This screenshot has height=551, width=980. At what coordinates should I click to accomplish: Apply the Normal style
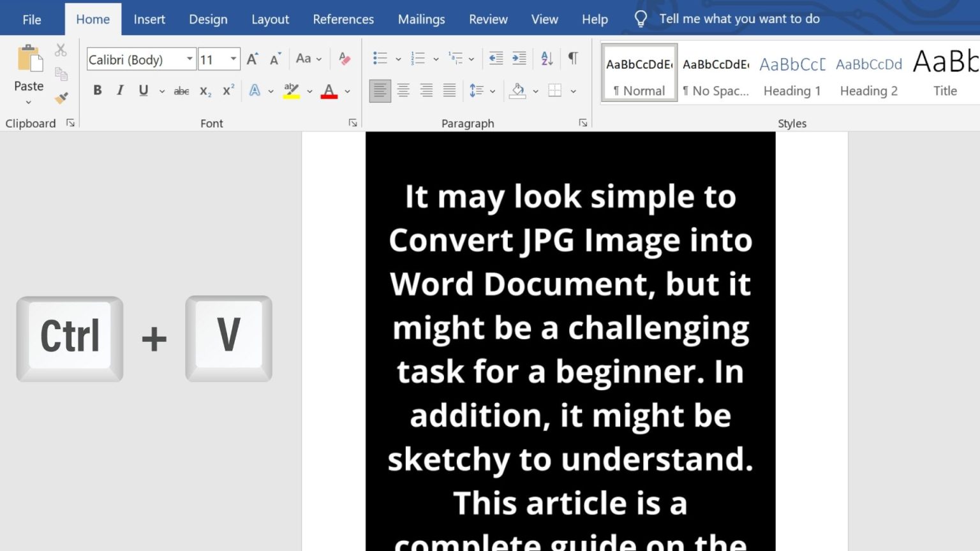click(x=639, y=73)
